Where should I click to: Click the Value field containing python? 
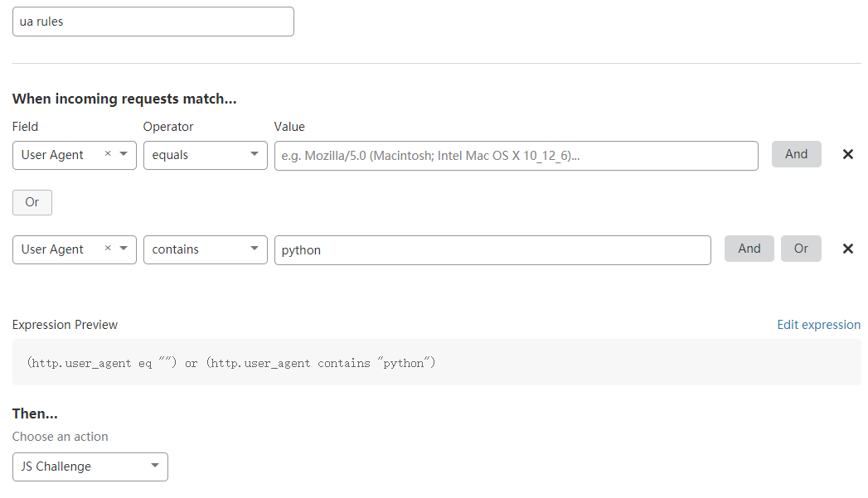point(492,250)
